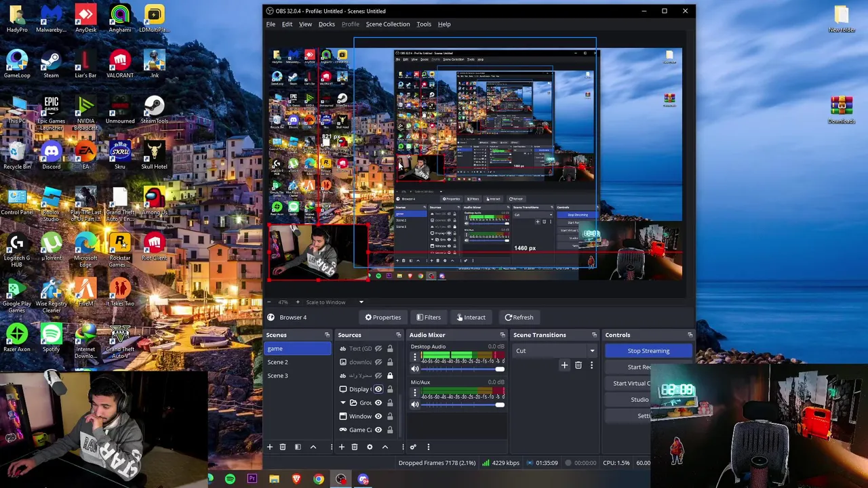Viewport: 868px width, 488px height.
Task: Open transition properties three-dot menu
Action: coord(591,365)
